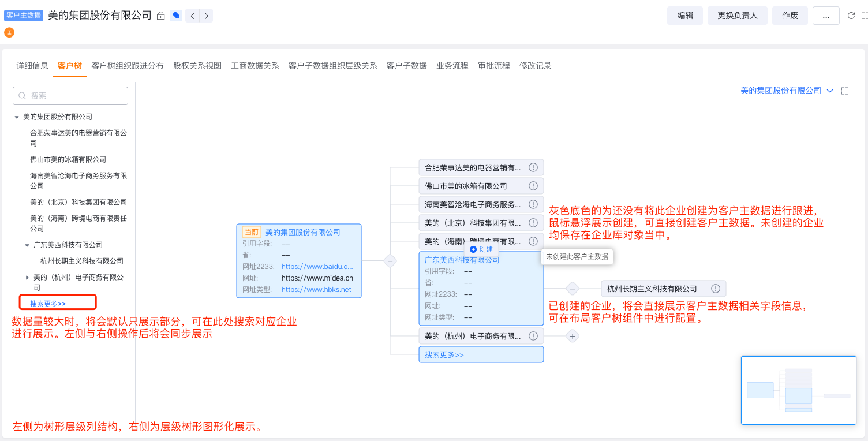
Task: Select 海南美智沧海电子商务服务有限公司 in left tree
Action: pyautogui.click(x=78, y=181)
